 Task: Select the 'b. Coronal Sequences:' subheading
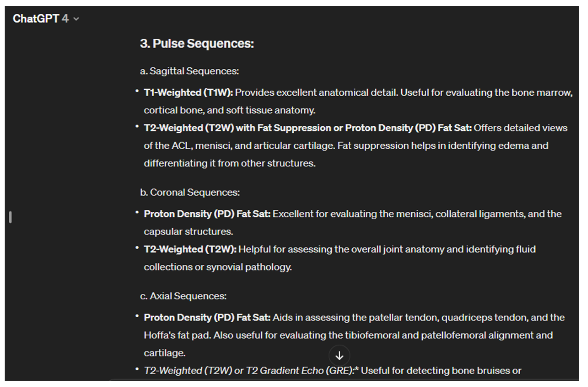(190, 192)
